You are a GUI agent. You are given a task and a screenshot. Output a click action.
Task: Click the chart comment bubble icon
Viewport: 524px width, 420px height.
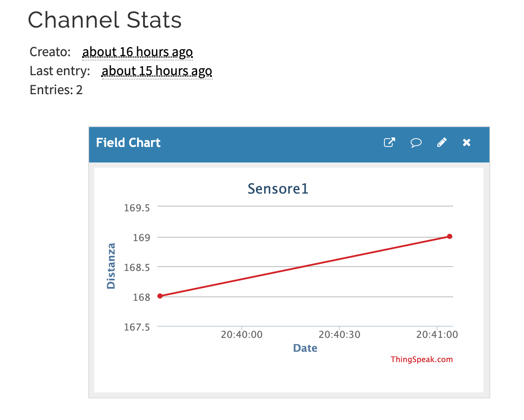[x=416, y=143]
